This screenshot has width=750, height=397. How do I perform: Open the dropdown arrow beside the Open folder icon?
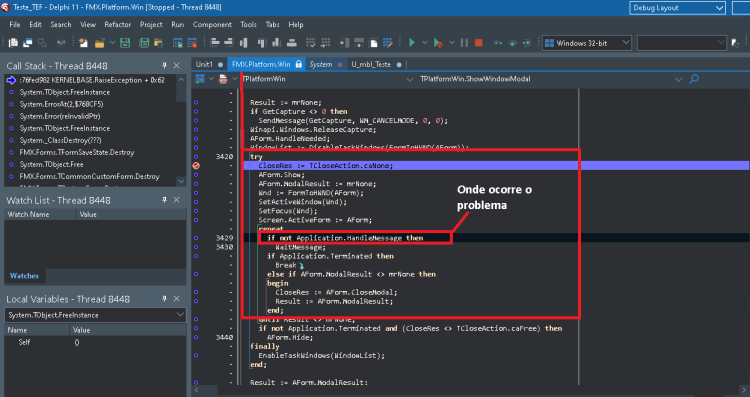point(112,43)
